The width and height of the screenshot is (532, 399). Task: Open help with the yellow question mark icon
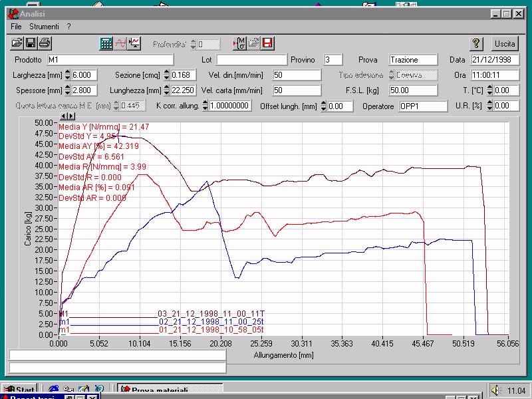coord(476,44)
